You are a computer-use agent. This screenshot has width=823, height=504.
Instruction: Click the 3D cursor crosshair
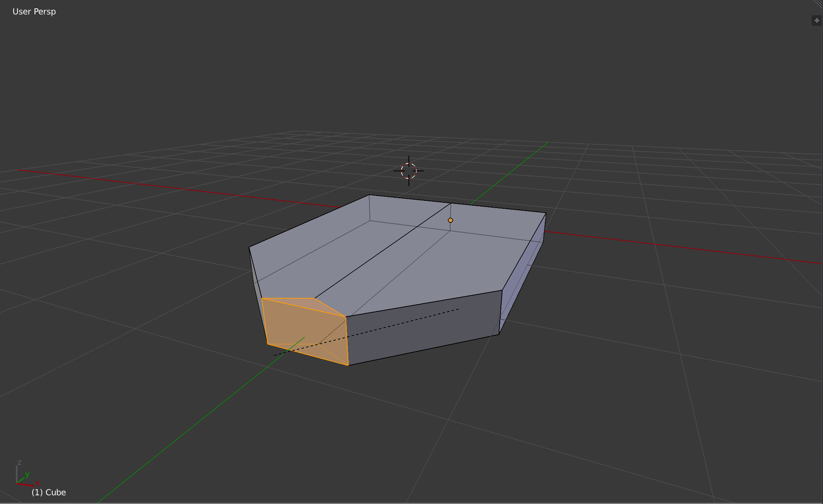click(x=409, y=171)
